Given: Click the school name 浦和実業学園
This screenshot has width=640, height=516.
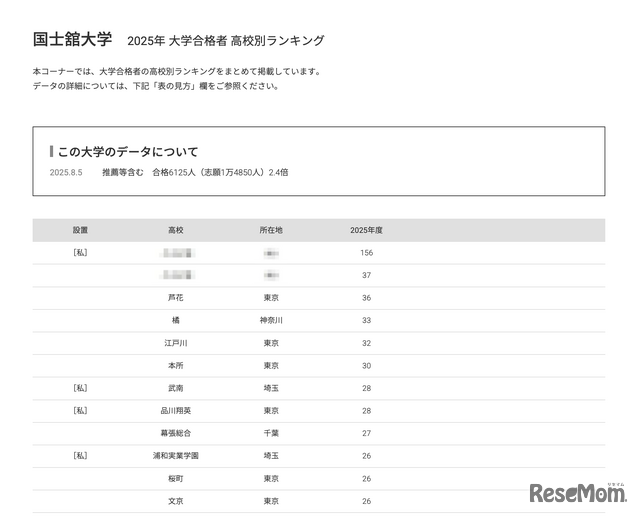Looking at the screenshot, I should pyautogui.click(x=176, y=456).
